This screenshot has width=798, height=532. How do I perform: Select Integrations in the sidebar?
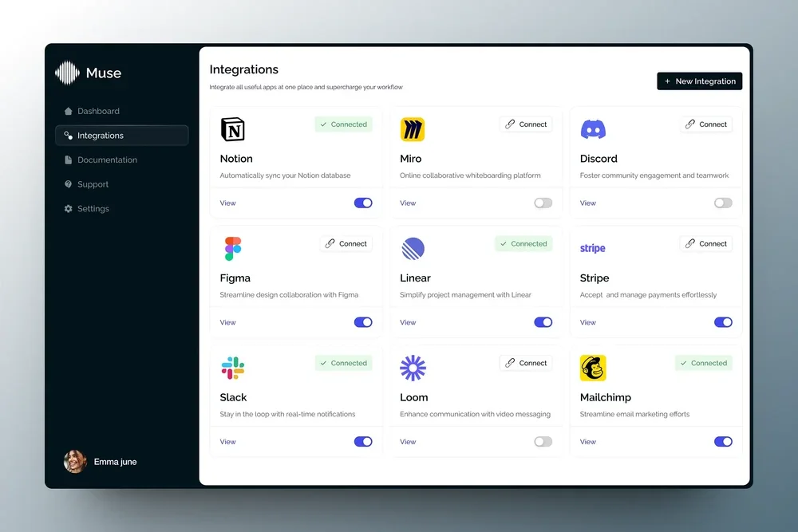click(121, 136)
